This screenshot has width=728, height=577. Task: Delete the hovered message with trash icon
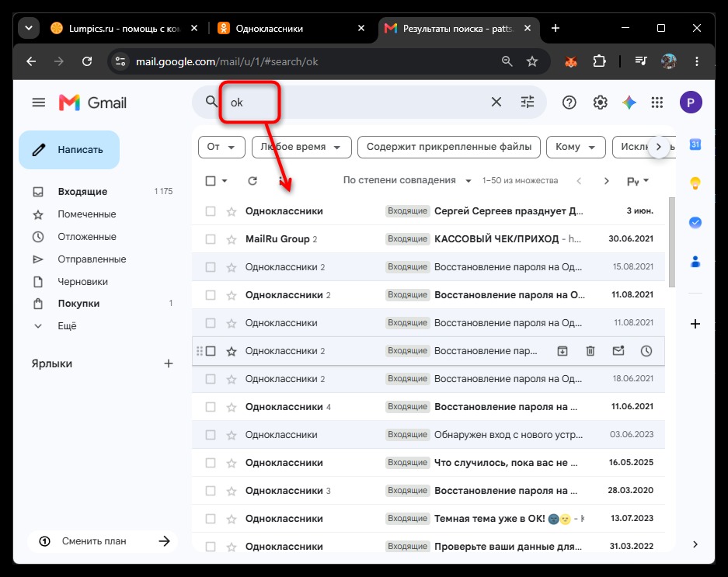point(590,351)
